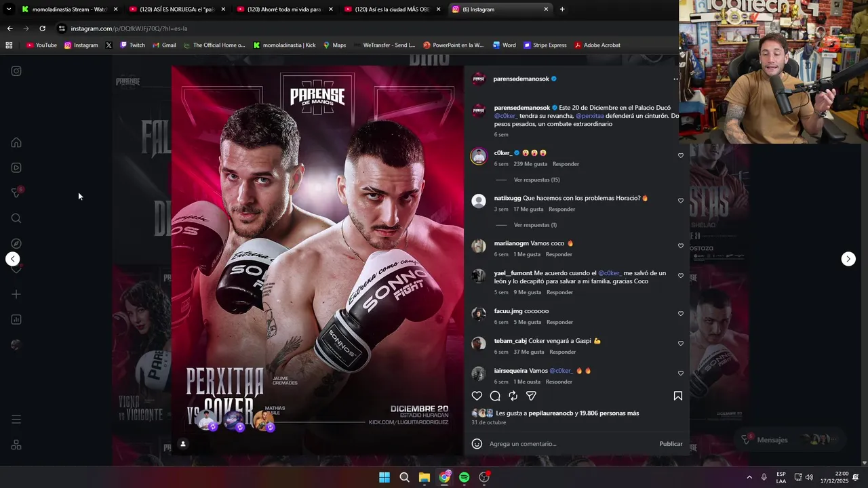Show tagged people icon on the photo
Viewport: 868px width, 488px height.
click(182, 444)
